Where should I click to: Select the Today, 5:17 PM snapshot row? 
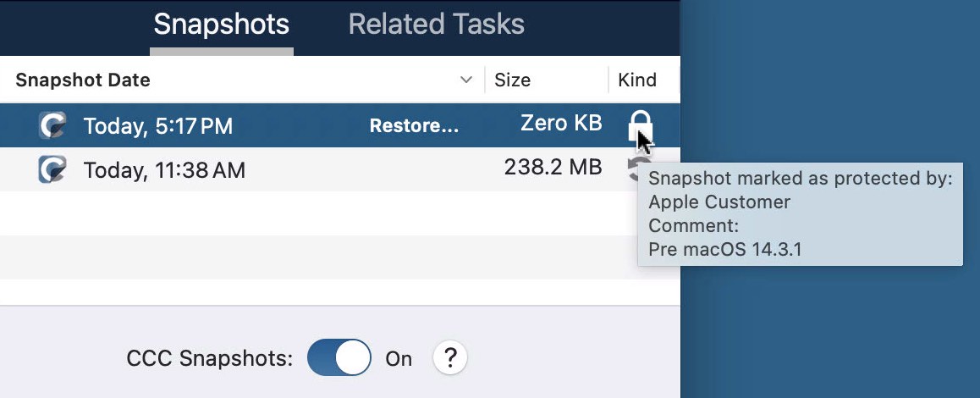[340, 126]
